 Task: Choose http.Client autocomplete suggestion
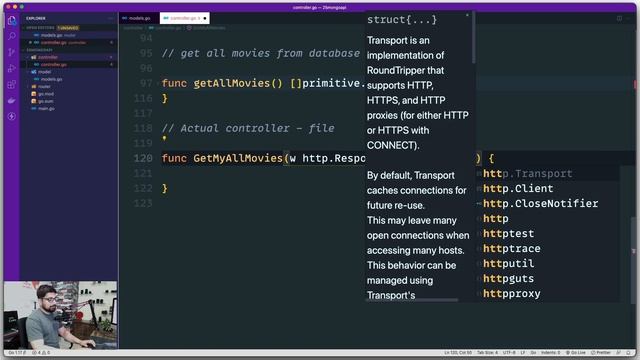click(x=548, y=189)
